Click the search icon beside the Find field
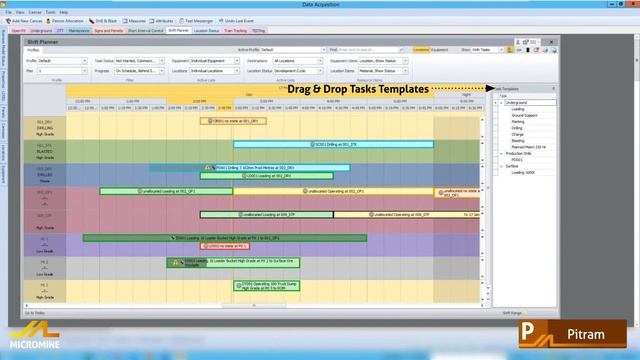The width and height of the screenshot is (640, 360). (x=401, y=50)
